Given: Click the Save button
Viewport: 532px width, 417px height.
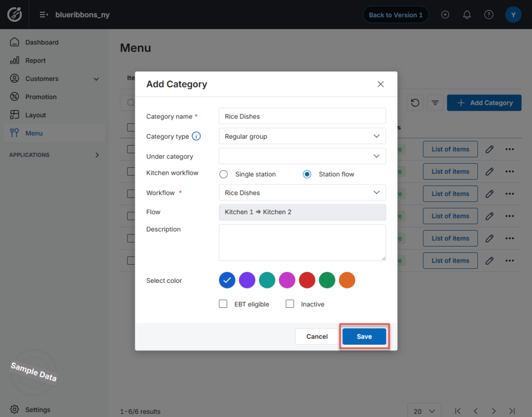Looking at the screenshot, I should (364, 336).
